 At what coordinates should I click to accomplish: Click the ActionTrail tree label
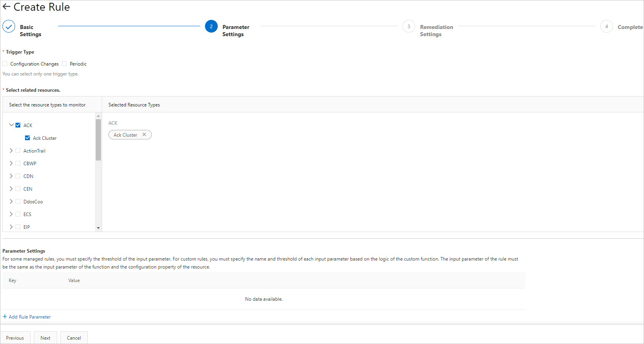click(x=35, y=151)
